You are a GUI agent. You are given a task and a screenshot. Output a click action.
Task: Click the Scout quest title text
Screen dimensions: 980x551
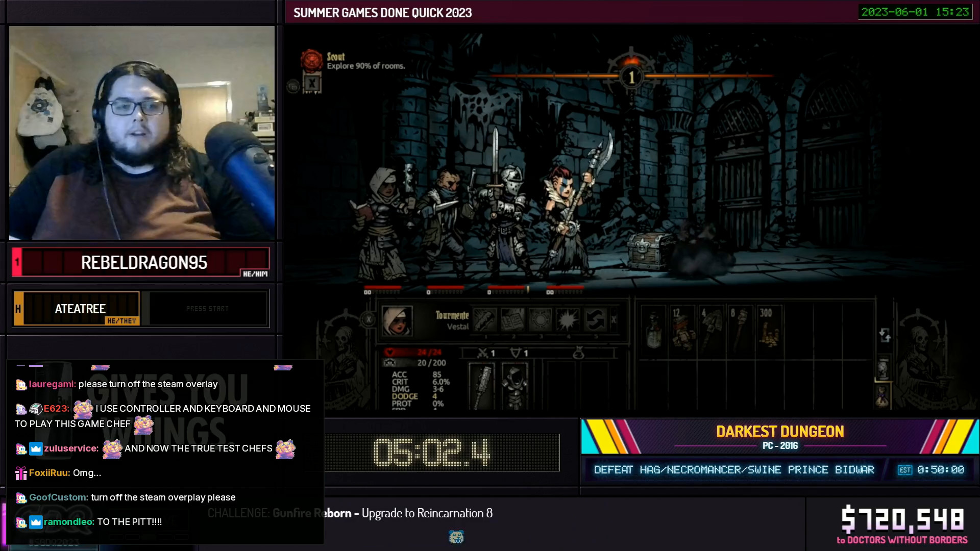click(x=336, y=57)
